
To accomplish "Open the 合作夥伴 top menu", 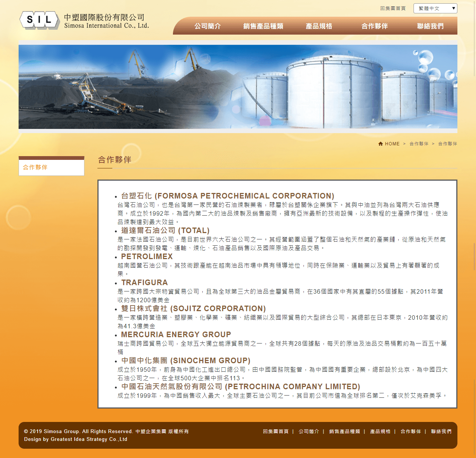I will [x=375, y=26].
